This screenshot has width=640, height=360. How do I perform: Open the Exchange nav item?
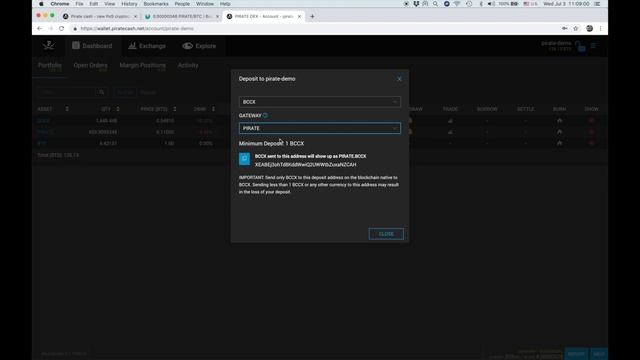click(147, 46)
